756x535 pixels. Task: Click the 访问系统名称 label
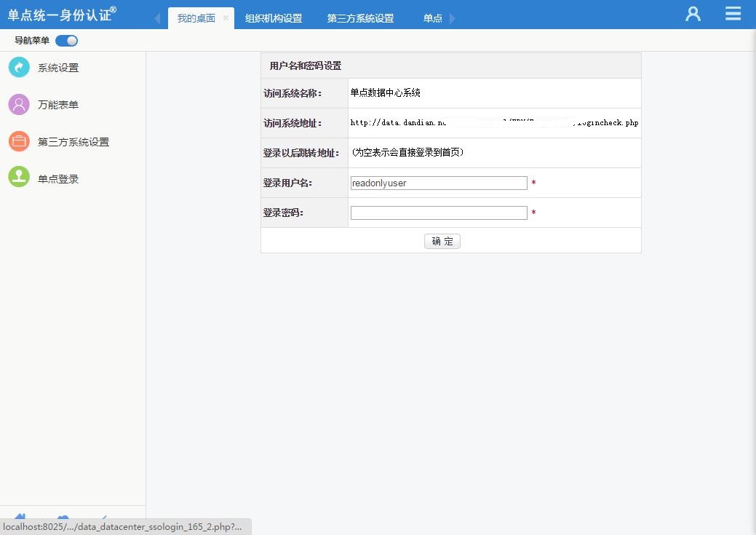pyautogui.click(x=293, y=93)
